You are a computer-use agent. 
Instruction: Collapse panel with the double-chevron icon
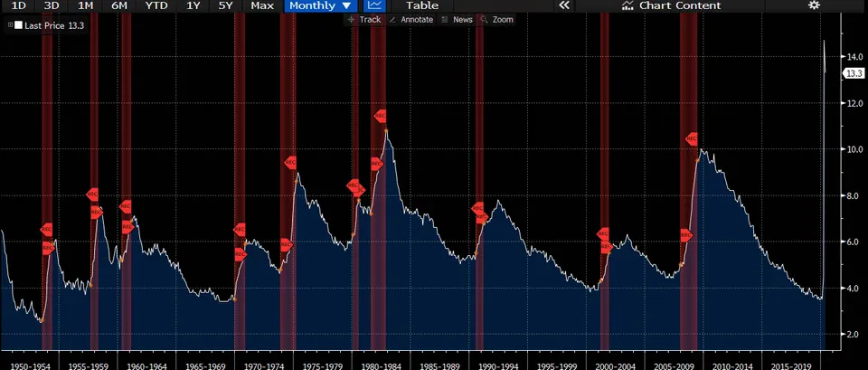[563, 5]
